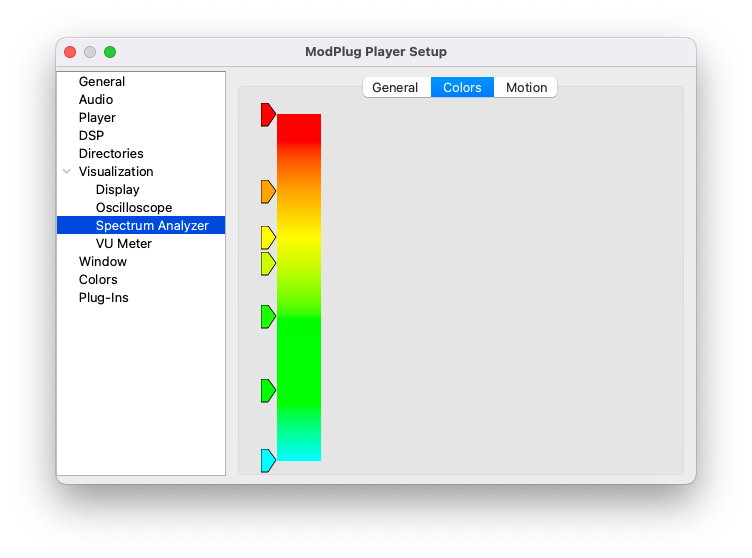This screenshot has height=558, width=752.
Task: Click the cyan gradient stop at bottom
Action: point(267,461)
